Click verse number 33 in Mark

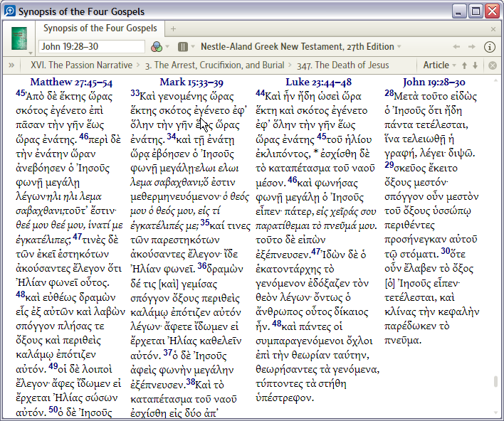(x=135, y=93)
